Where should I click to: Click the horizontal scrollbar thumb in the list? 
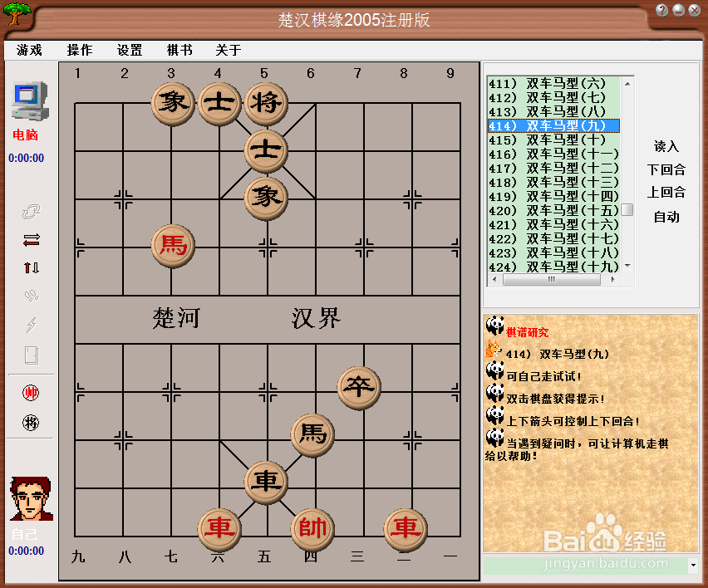pyautogui.click(x=551, y=279)
